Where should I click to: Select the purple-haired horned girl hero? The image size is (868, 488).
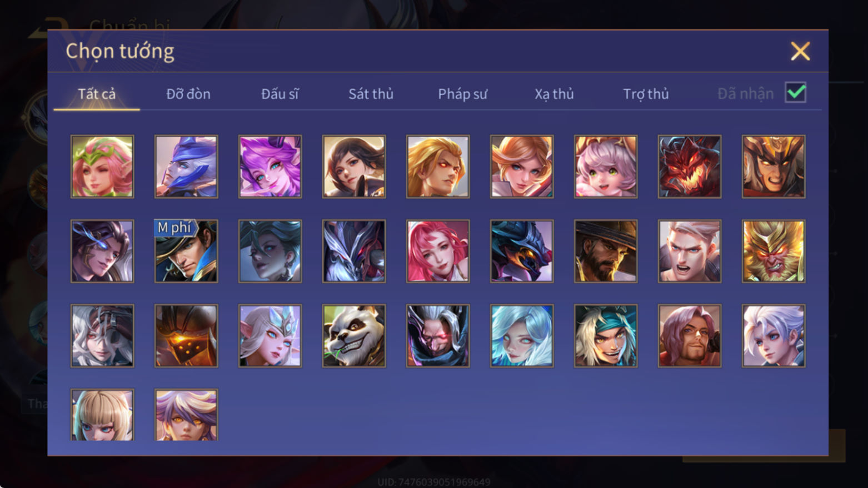click(270, 167)
